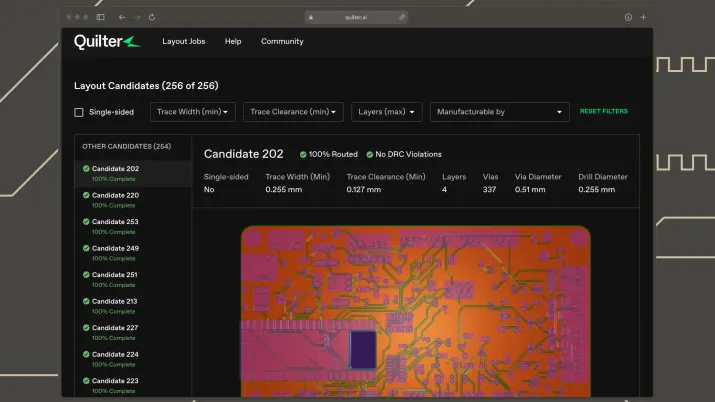Screen dimensions: 715x402
Task: Click the Trace Width value 0.255 mm
Action: click(284, 190)
